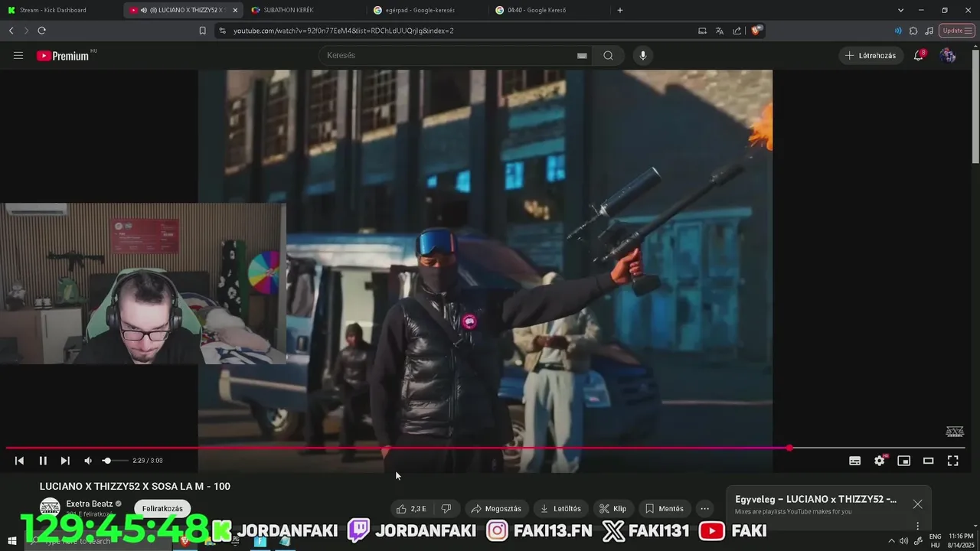Open a new browser tab

click(620, 10)
